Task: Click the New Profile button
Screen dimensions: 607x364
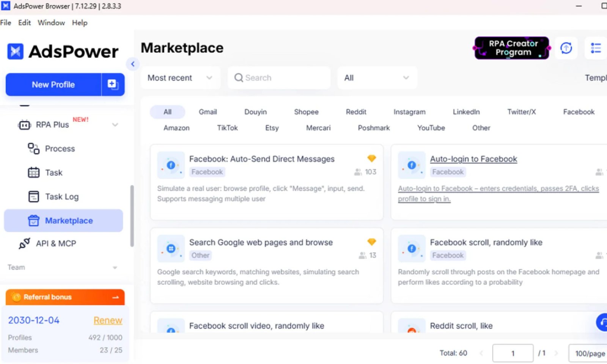Action: (53, 85)
